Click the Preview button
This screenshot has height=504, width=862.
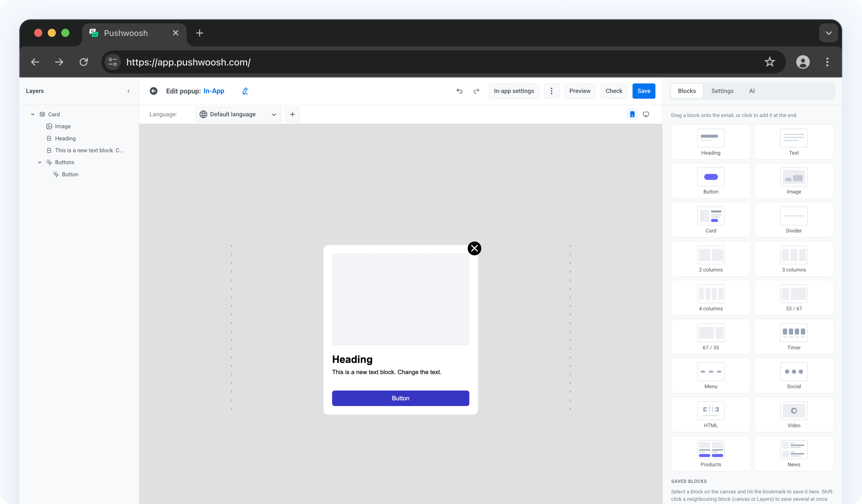coord(579,91)
